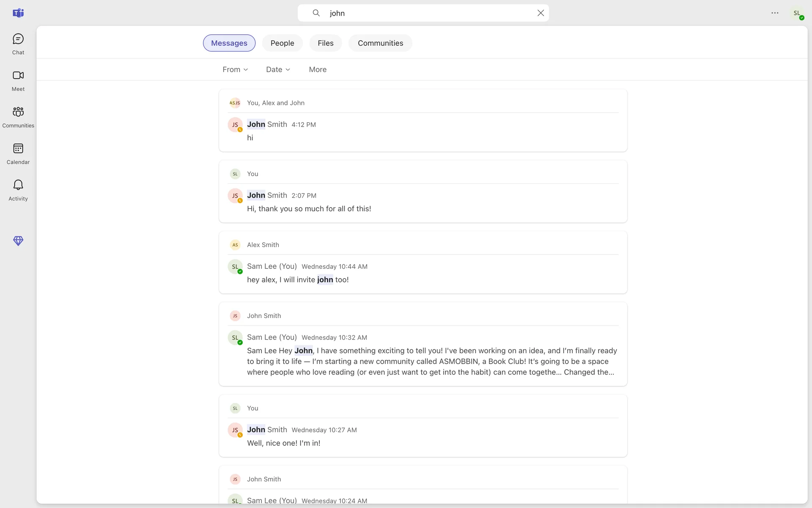Switch to the Files tab

pos(325,43)
